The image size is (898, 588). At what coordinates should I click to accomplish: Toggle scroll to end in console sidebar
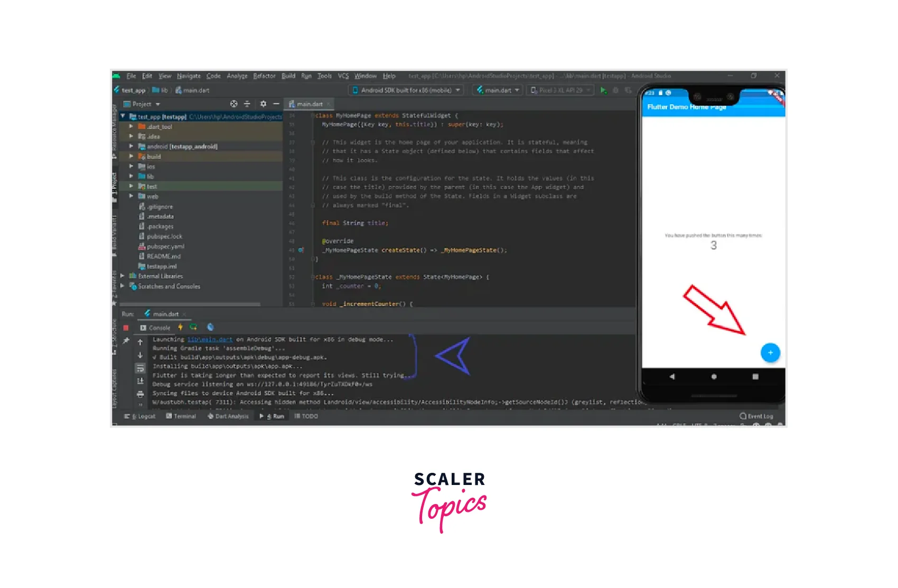point(140,381)
